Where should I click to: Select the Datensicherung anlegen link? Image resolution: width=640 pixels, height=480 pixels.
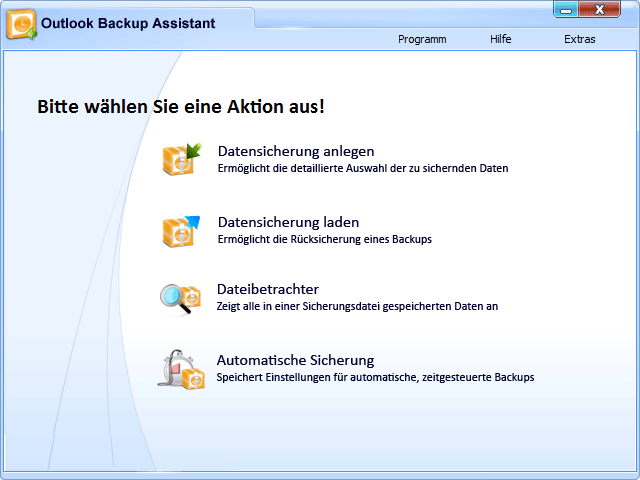[296, 151]
